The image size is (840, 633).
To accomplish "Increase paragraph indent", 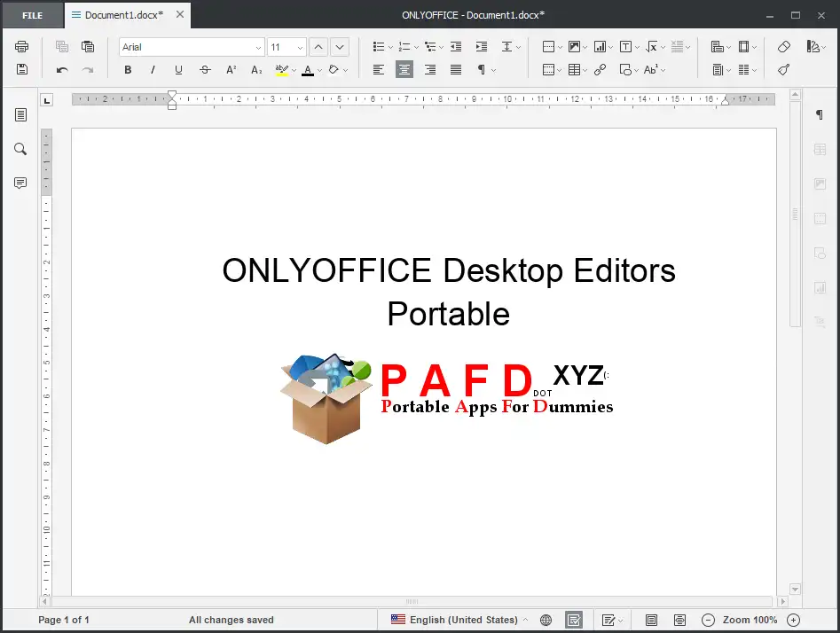I will click(482, 47).
